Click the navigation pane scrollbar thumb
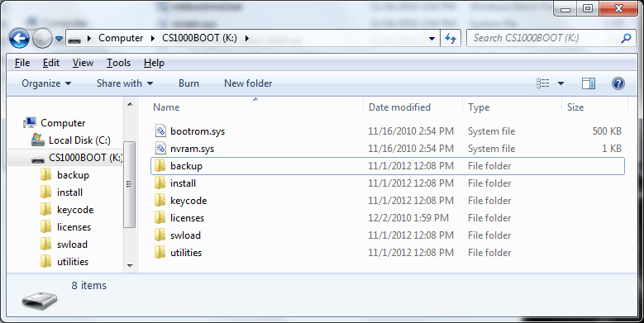This screenshot has height=323, width=644. (x=130, y=184)
